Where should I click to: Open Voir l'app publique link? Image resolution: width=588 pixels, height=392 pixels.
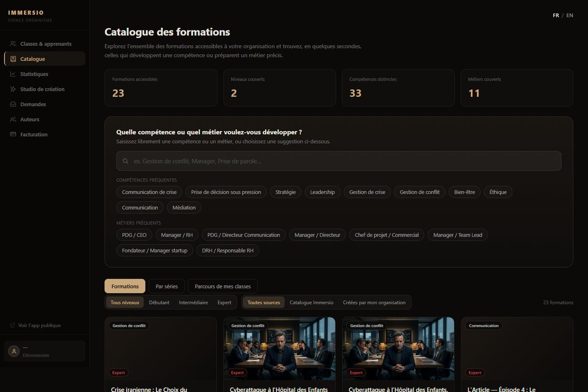pyautogui.click(x=39, y=325)
